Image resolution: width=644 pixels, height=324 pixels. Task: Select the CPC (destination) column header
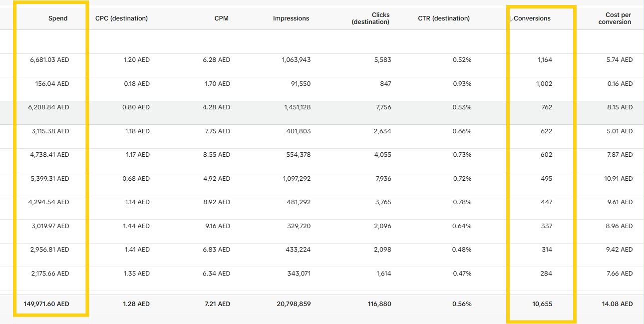[x=121, y=18]
